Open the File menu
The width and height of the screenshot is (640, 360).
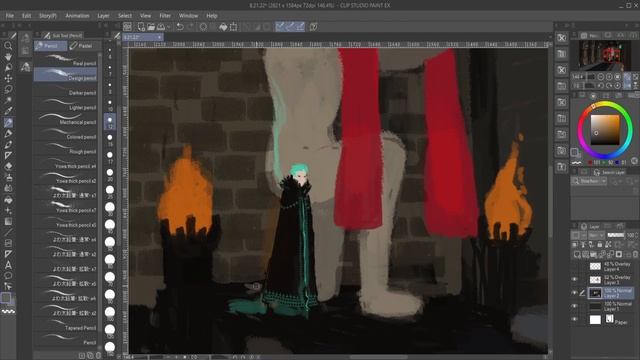pyautogui.click(x=9, y=16)
